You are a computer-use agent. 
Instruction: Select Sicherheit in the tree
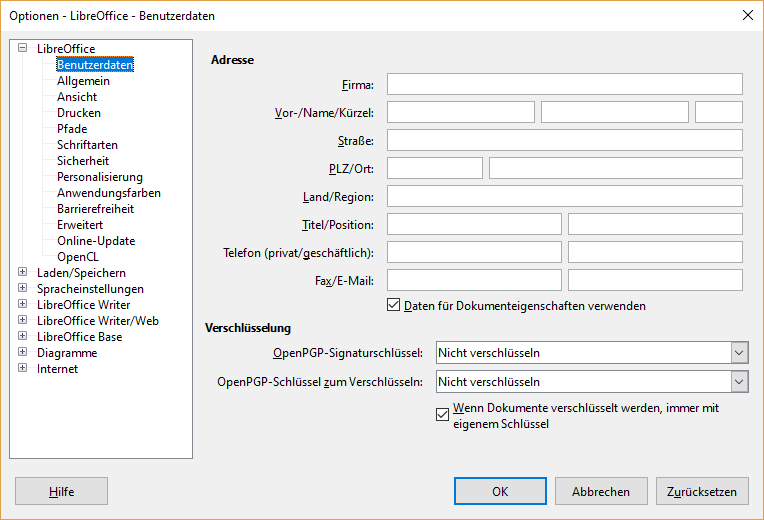tap(83, 161)
